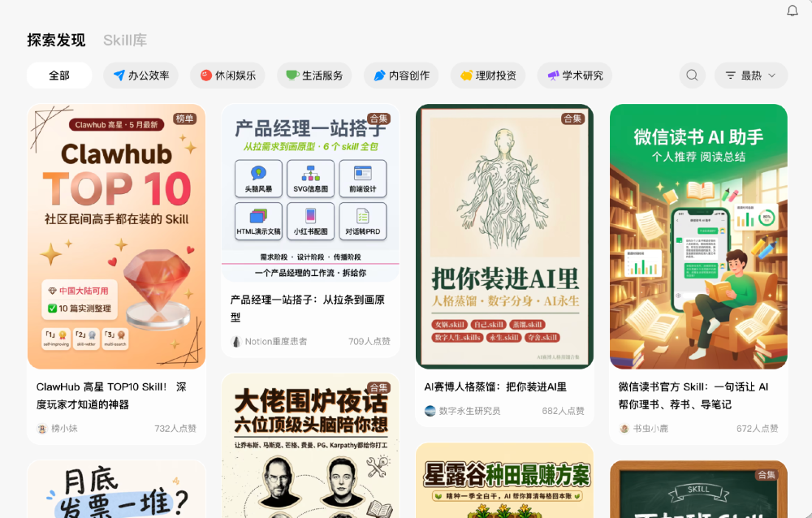Switch to the Skill库 tab
This screenshot has height=518, width=812.
click(x=125, y=41)
